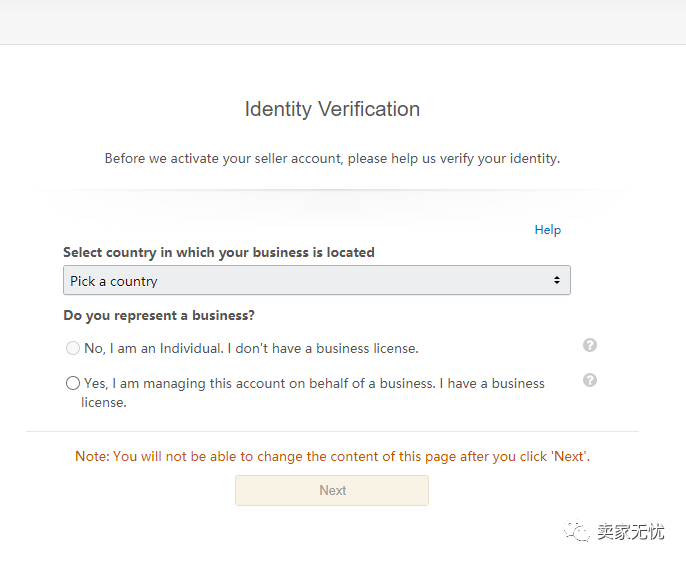Open the Help link
Viewport: 686px width, 561px height.
547,230
